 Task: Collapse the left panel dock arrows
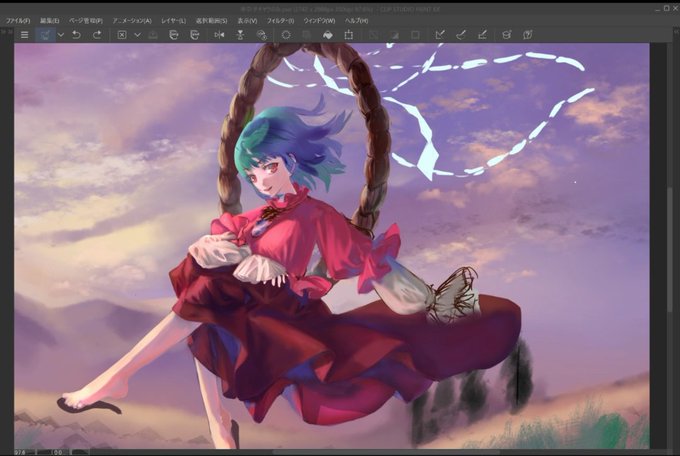tap(7, 31)
